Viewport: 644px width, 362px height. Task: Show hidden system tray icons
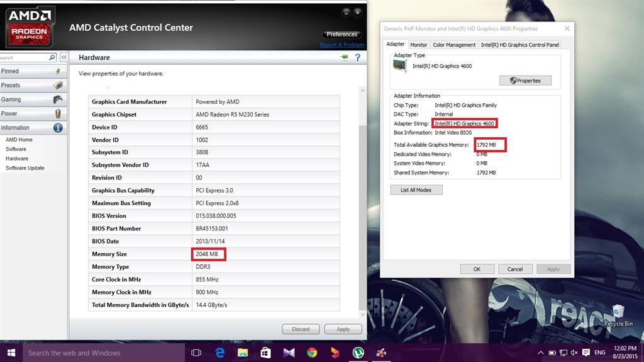pos(540,353)
